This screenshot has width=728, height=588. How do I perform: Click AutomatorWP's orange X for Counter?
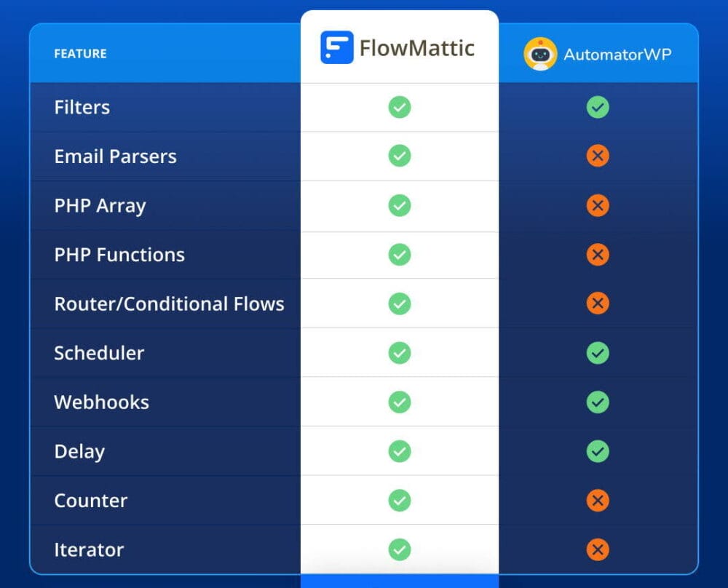[598, 501]
